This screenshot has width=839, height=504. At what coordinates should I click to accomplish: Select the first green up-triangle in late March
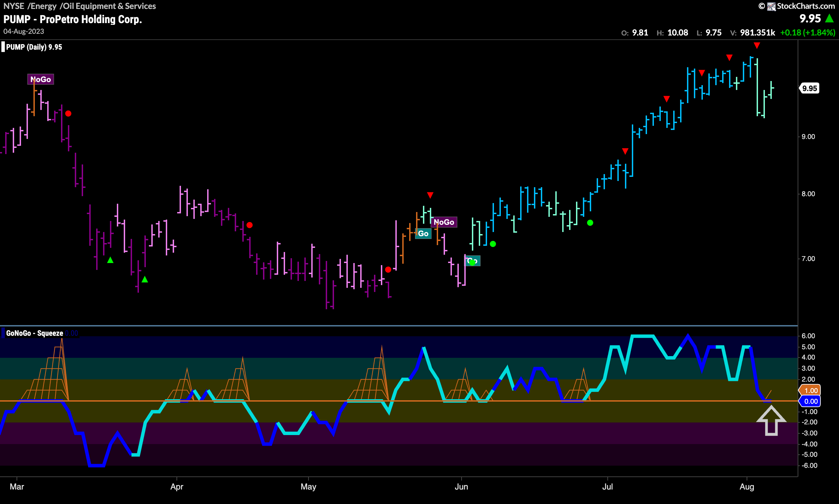(110, 260)
